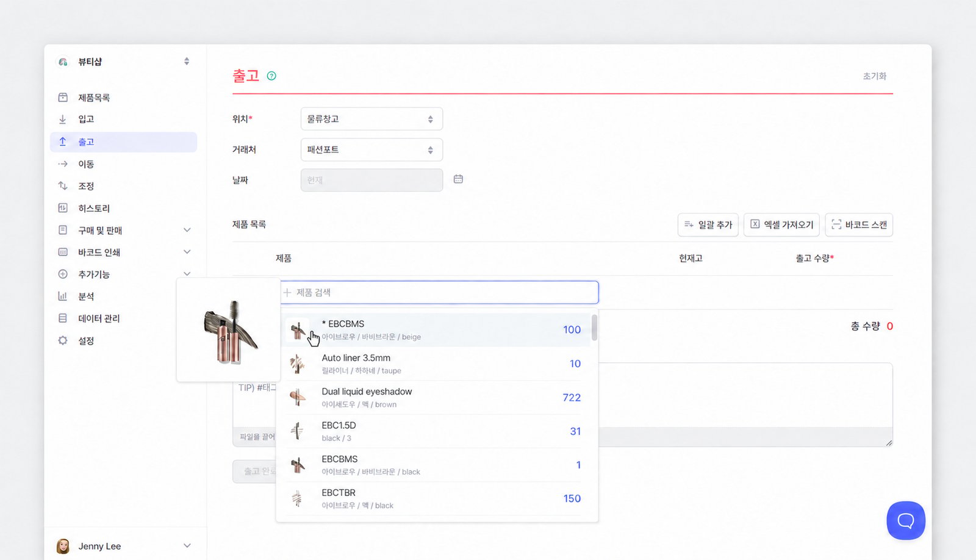Viewport: 976px width, 560px height.
Task: Click the 일괄 추가 button
Action: [x=708, y=225]
